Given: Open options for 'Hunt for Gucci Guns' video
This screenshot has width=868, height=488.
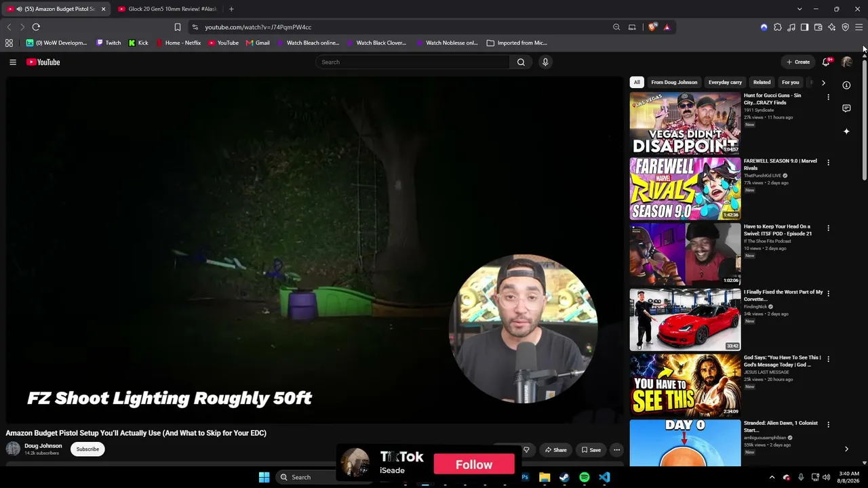Looking at the screenshot, I should point(828,97).
